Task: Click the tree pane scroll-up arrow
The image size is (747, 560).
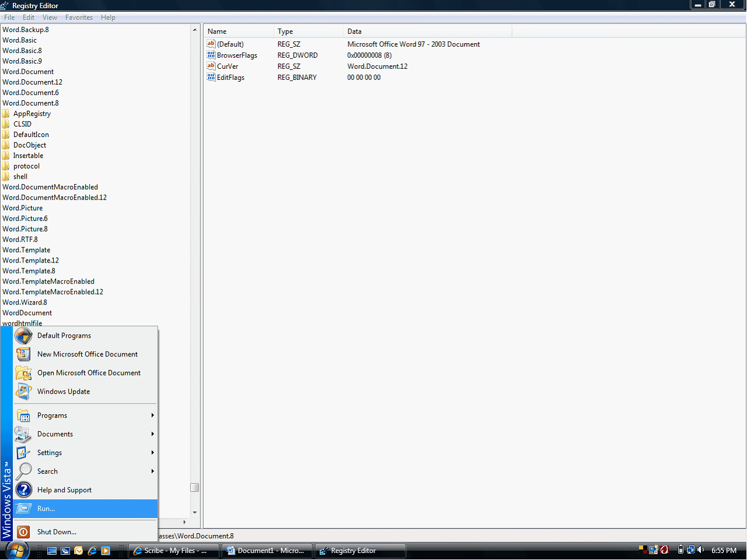Action: 195,30
